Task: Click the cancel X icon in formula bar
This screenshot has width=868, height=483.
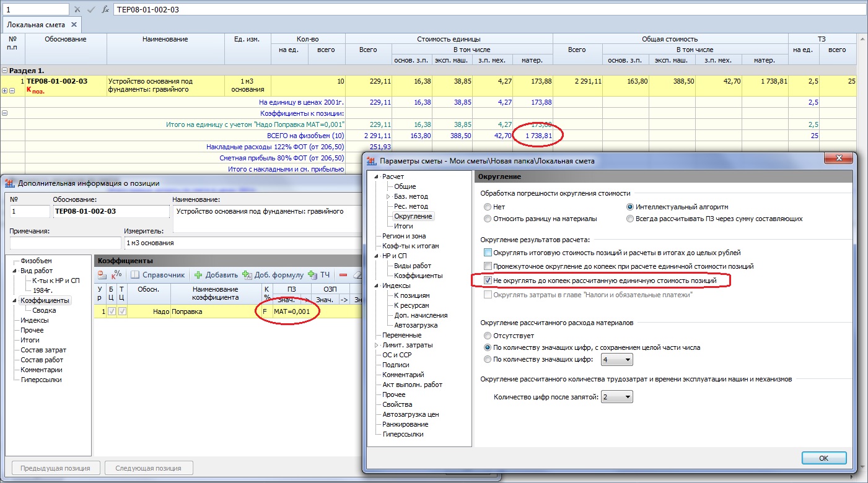Action: 77,10
